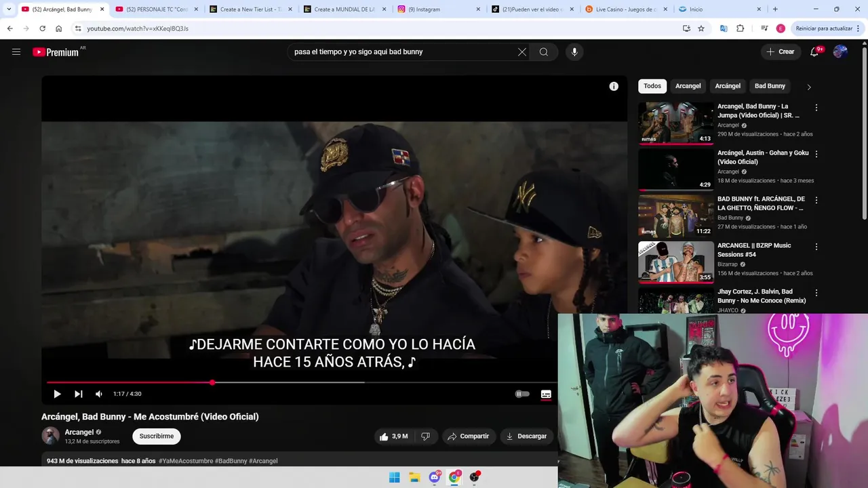Mute the video volume
The width and height of the screenshot is (868, 488).
tap(99, 394)
